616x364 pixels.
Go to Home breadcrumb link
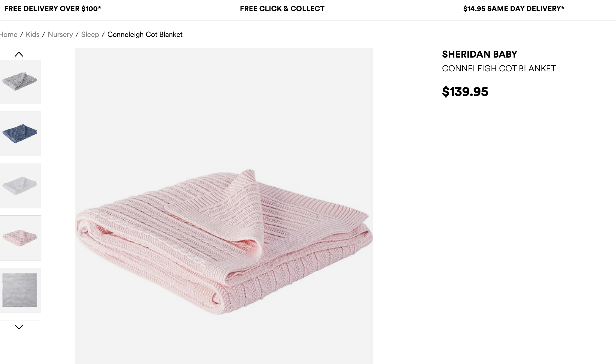coord(9,34)
